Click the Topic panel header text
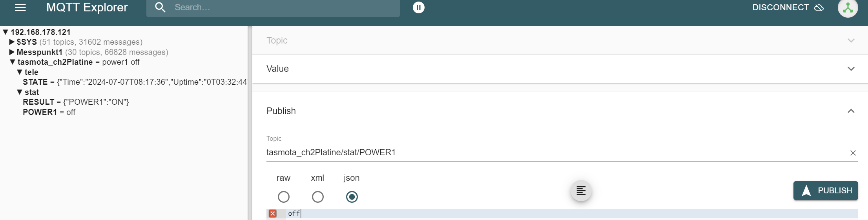Viewport: 868px width, 220px height. [x=277, y=40]
